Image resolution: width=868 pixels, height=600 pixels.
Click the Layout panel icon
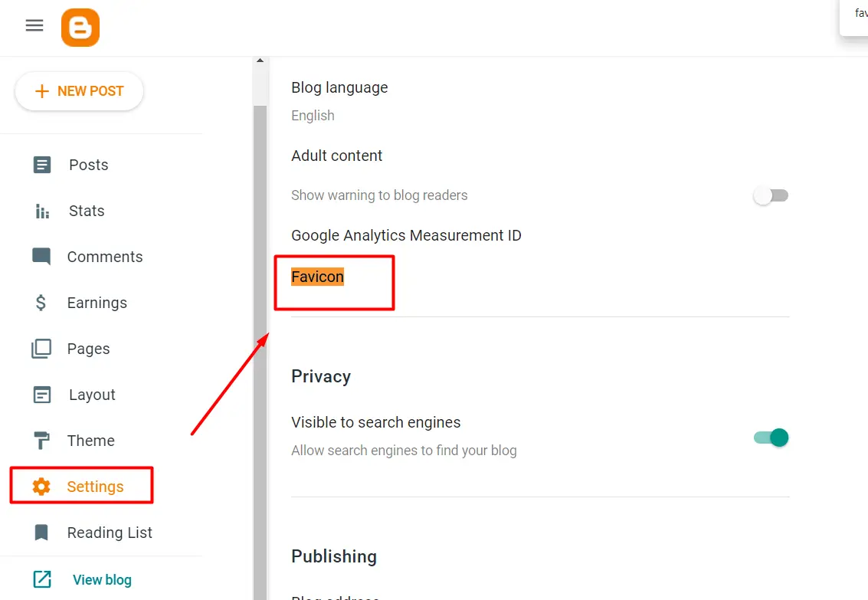(42, 395)
